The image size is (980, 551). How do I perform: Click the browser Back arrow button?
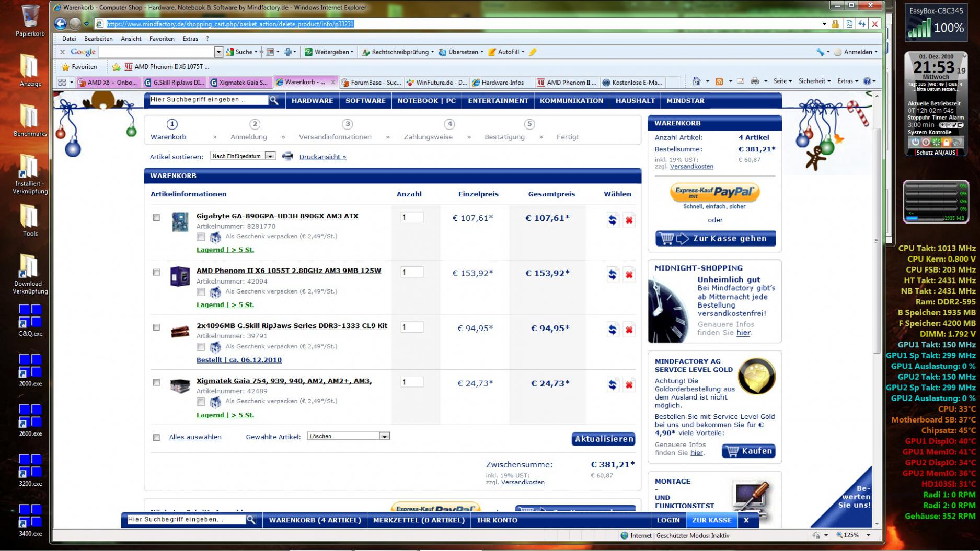tap(61, 24)
